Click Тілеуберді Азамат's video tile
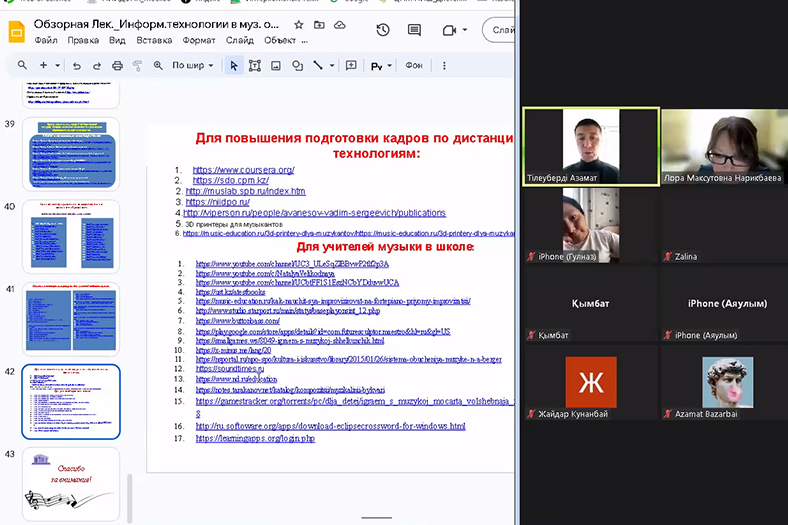 pos(590,147)
